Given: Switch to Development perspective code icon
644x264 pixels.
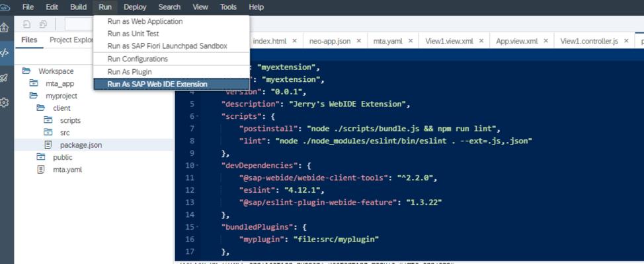Looking at the screenshot, I should (4, 53).
